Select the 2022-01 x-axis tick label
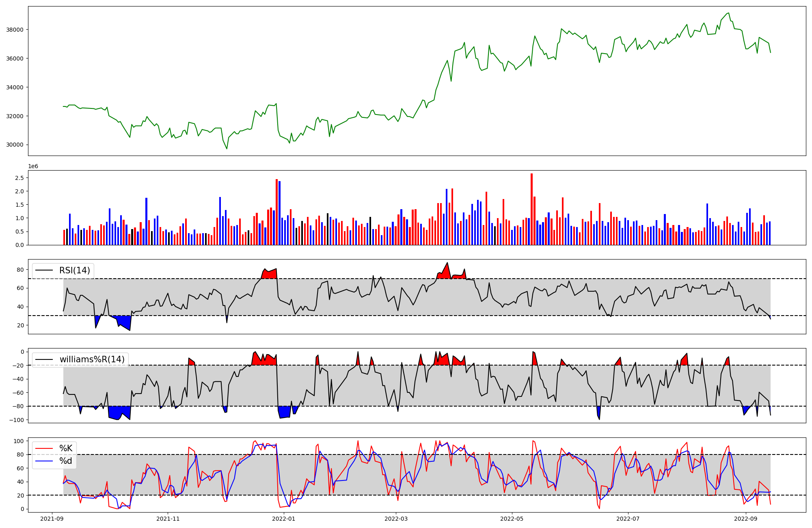The height and width of the screenshot is (528, 812). coord(284,519)
